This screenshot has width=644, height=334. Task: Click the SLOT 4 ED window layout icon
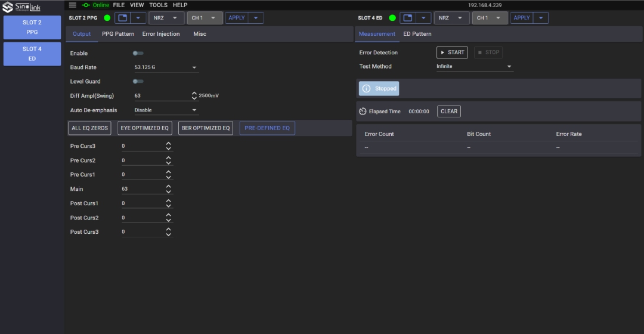pos(407,18)
